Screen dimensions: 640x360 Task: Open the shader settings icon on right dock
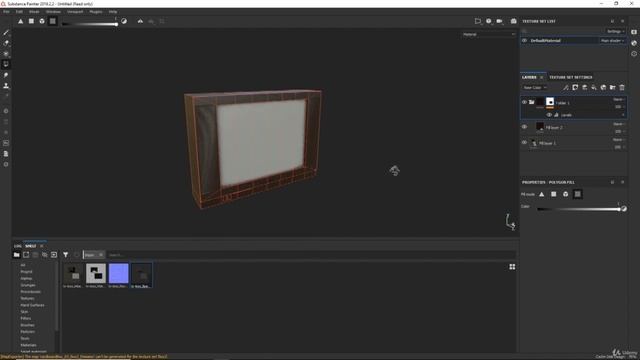tap(634, 43)
